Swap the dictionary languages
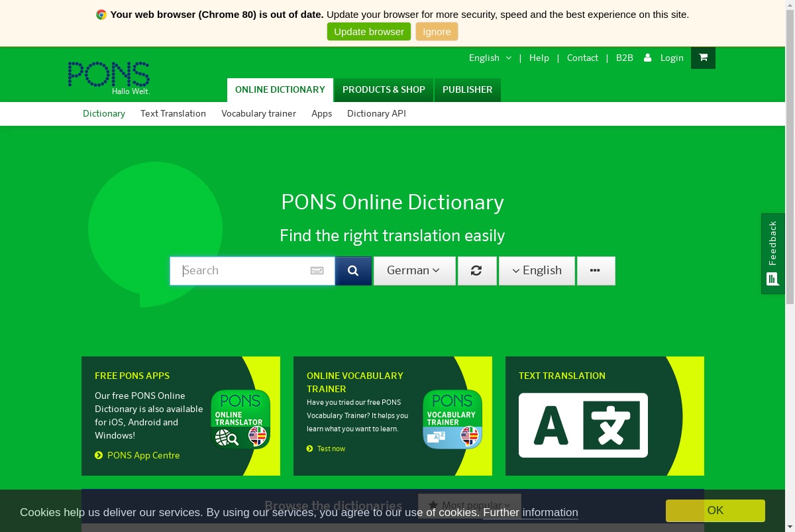 click(x=477, y=271)
